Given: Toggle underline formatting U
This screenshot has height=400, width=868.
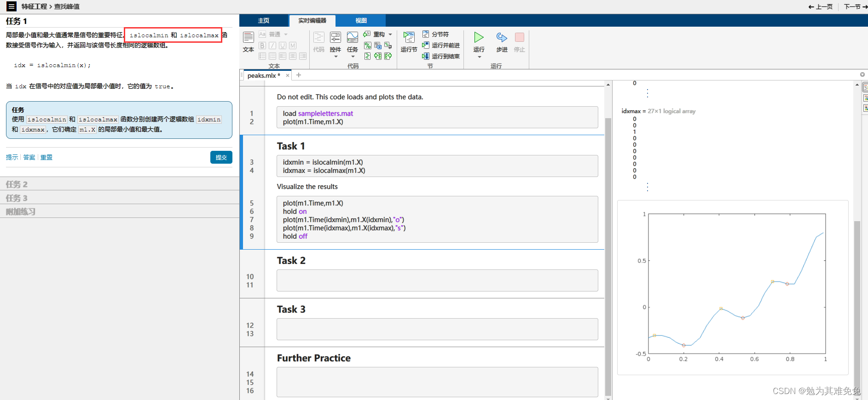Looking at the screenshot, I should [x=283, y=46].
